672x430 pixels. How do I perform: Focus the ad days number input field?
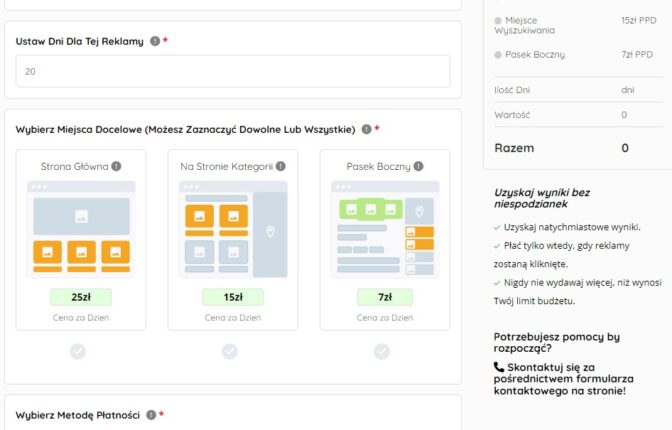[233, 71]
